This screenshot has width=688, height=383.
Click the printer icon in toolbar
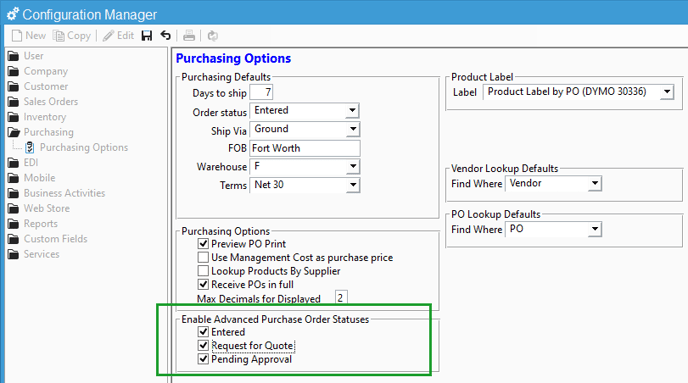[x=189, y=36]
